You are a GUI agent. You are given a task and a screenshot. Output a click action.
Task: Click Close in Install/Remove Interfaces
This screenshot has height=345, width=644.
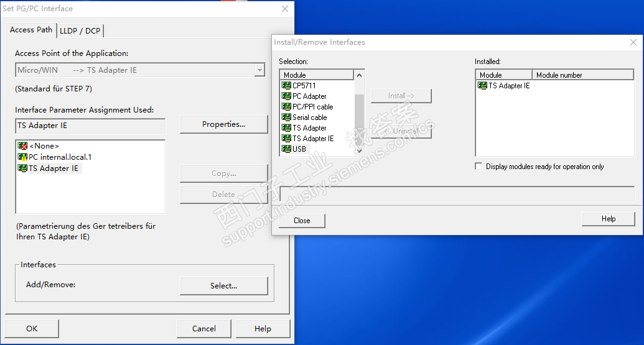click(x=302, y=221)
